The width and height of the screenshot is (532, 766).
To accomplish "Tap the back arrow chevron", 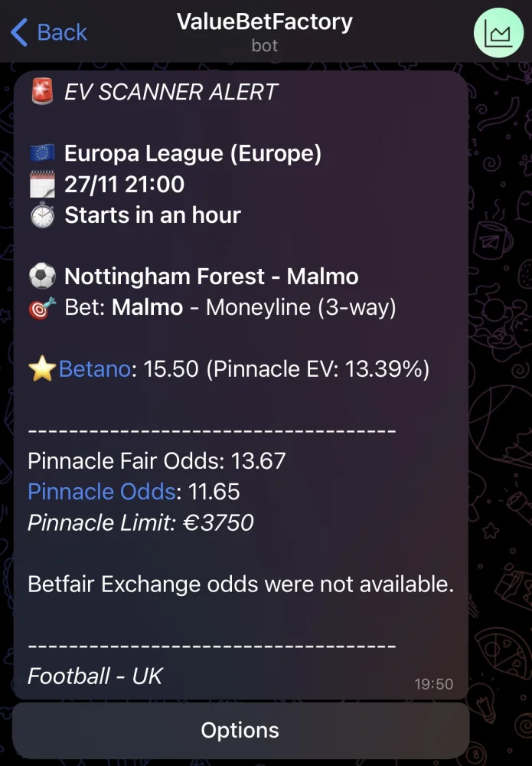I will pyautogui.click(x=19, y=32).
